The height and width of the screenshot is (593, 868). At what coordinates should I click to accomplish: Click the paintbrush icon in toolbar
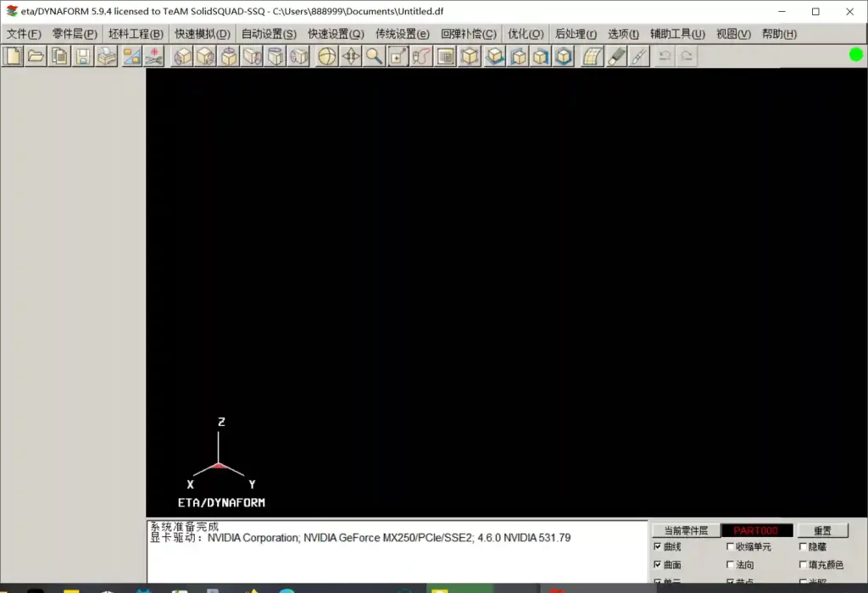click(616, 57)
